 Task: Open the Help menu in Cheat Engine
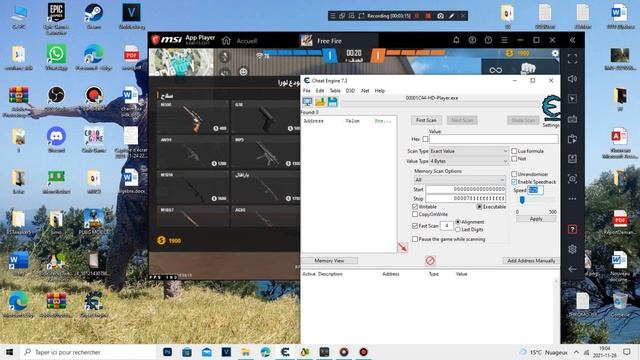[x=380, y=91]
